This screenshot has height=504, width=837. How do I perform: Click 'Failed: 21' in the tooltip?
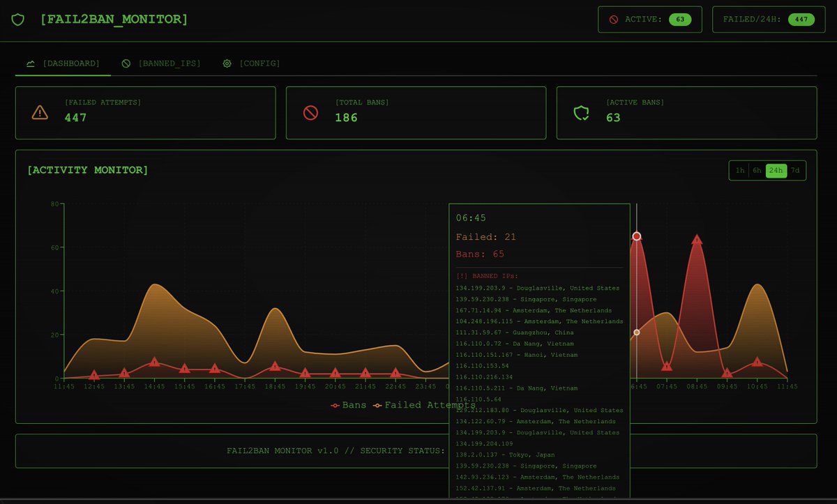[486, 237]
